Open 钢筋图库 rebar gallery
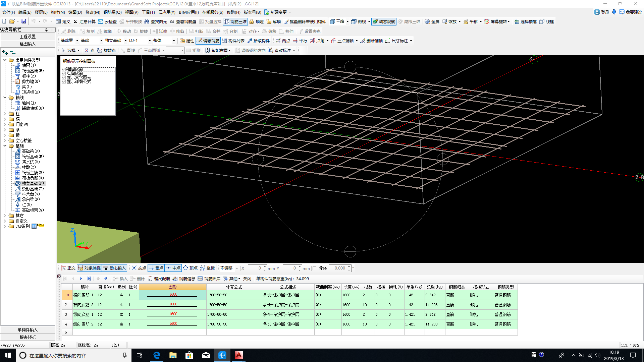644x362 pixels. click(x=209, y=279)
